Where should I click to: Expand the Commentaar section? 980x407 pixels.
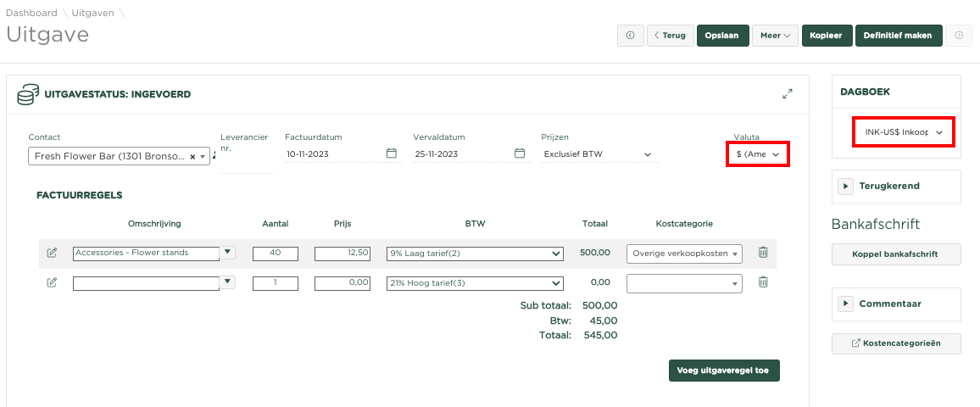[x=846, y=304]
